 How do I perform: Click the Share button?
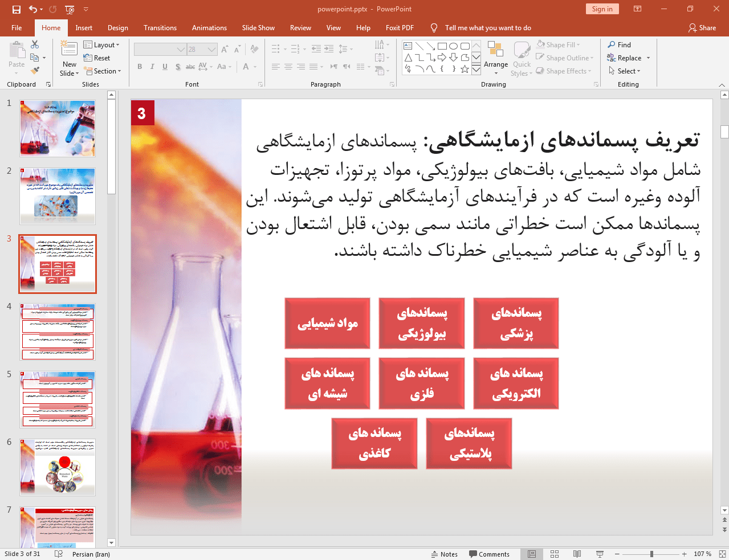[x=702, y=28]
